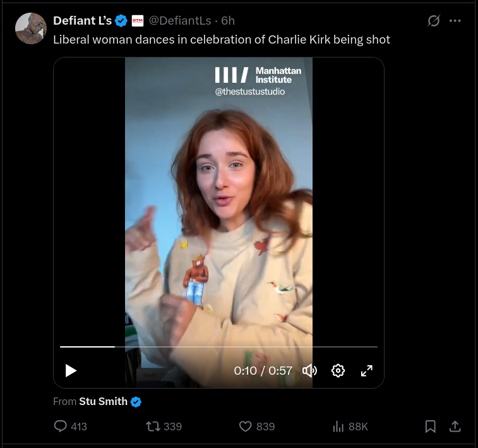Open Defiant L's profile avatar

(x=31, y=28)
